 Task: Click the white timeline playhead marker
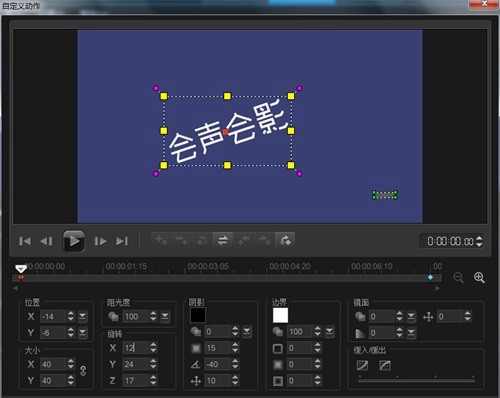pyautogui.click(x=21, y=268)
